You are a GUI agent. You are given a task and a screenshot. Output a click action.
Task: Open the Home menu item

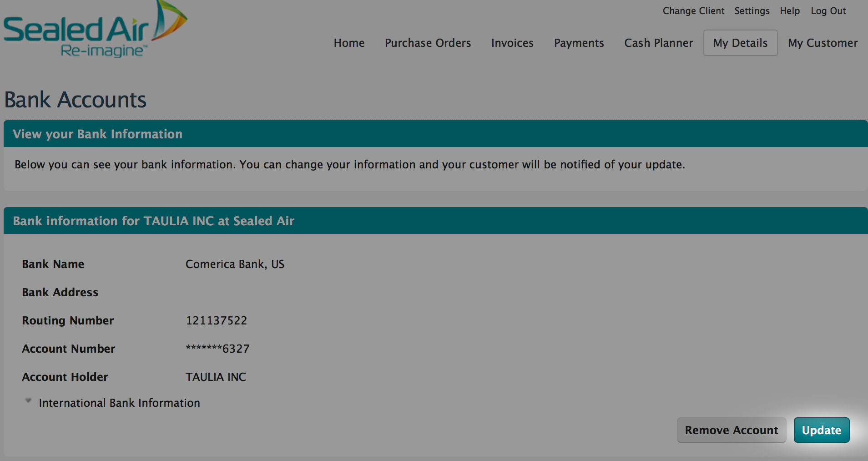click(x=349, y=43)
